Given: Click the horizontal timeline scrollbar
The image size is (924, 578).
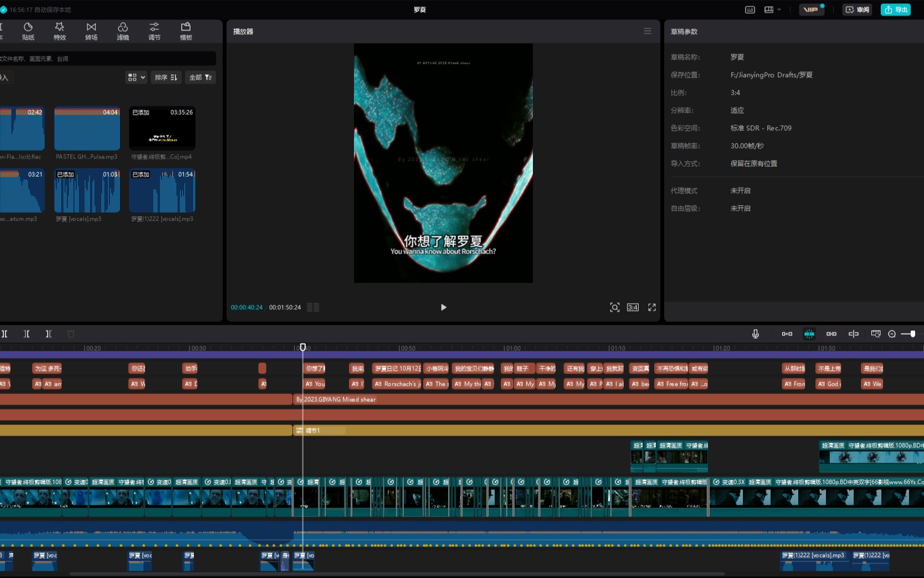Looking at the screenshot, I should point(397,574).
